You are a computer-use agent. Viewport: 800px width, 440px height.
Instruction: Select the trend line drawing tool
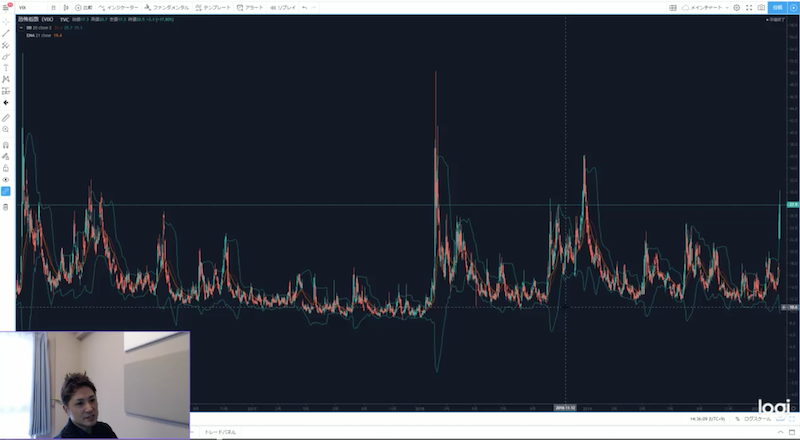pyautogui.click(x=6, y=32)
